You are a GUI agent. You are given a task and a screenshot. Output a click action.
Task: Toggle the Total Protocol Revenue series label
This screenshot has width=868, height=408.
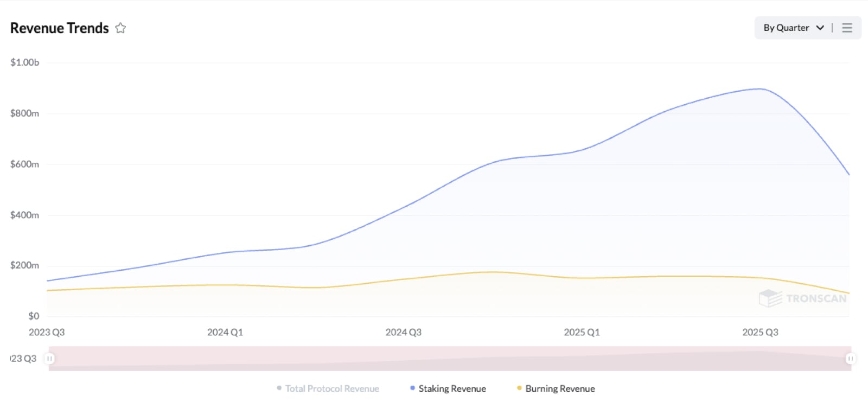tap(332, 388)
